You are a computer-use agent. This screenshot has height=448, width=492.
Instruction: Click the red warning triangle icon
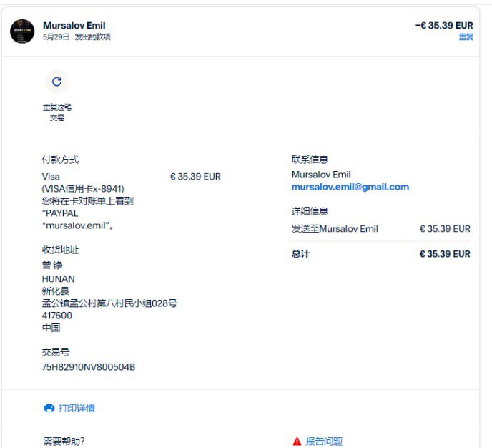point(297,442)
